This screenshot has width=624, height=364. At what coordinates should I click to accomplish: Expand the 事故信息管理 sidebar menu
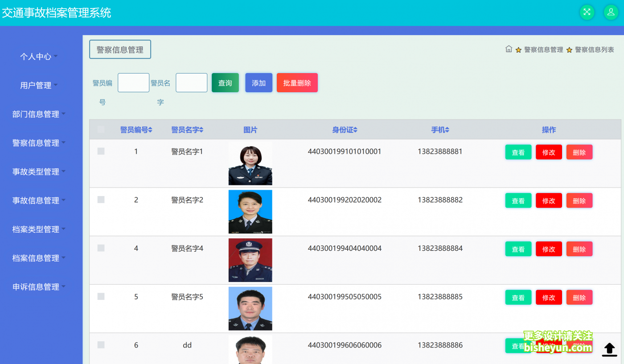(x=39, y=200)
